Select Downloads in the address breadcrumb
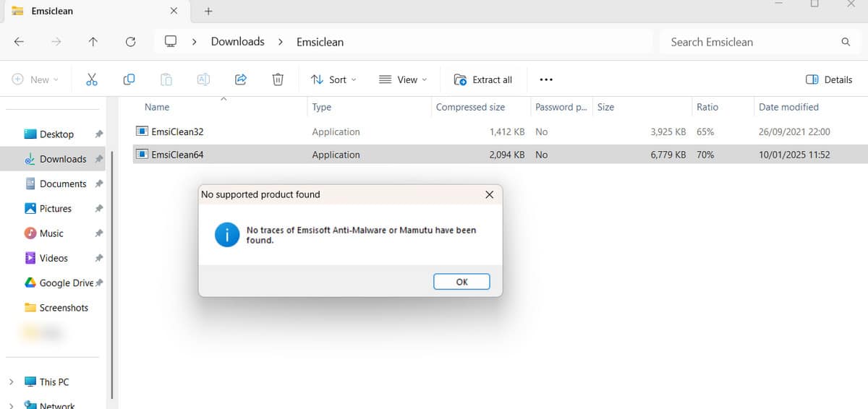Screen dimensions: 868x409 (237, 42)
